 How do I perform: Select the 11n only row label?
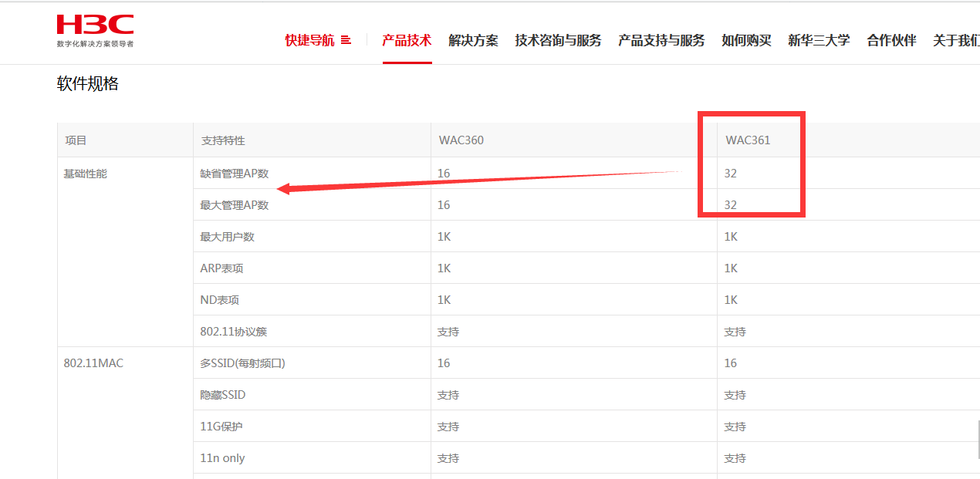coord(222,457)
